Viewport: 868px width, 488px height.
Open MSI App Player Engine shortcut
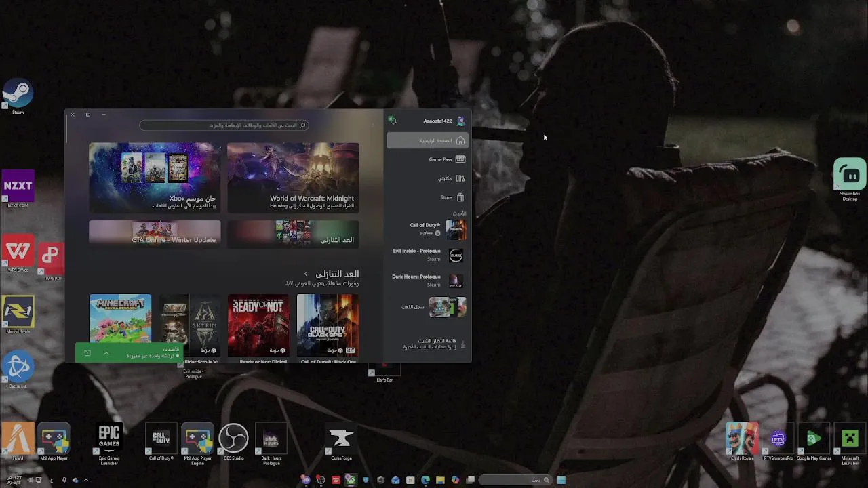point(197,444)
